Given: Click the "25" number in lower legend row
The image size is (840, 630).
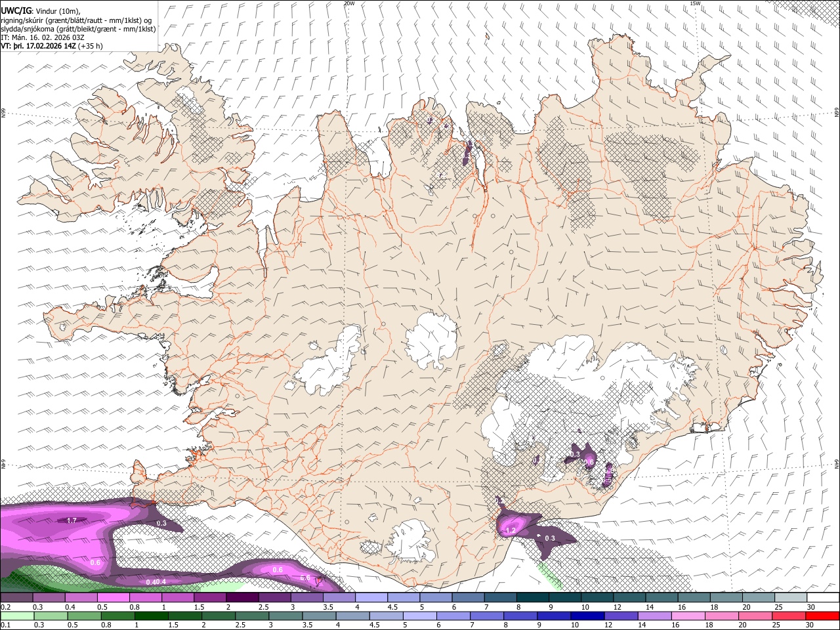Looking at the screenshot, I should [775, 625].
